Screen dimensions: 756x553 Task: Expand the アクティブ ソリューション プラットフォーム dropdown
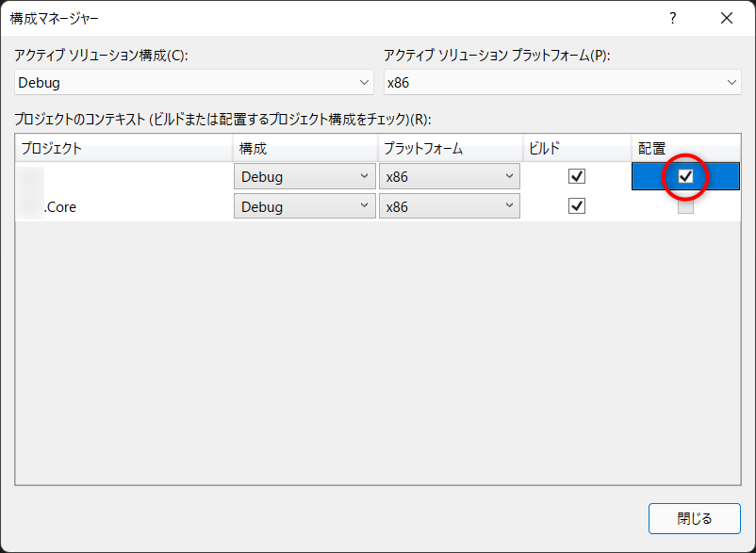[561, 83]
